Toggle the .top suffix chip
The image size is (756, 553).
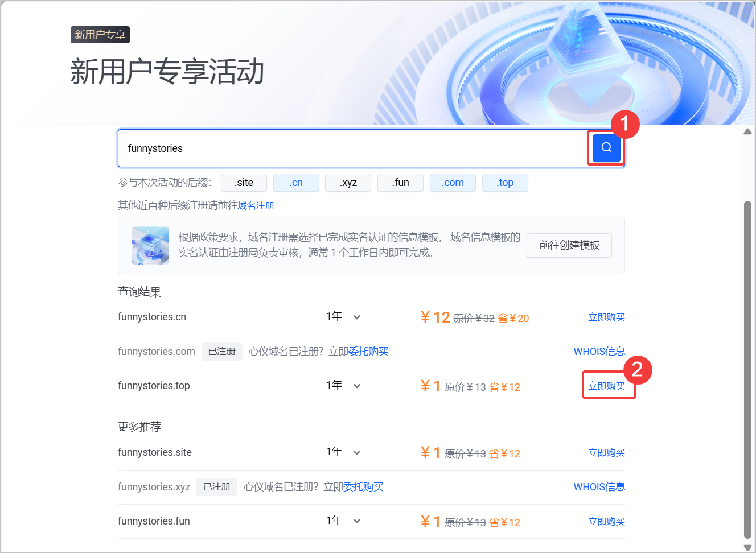505,183
